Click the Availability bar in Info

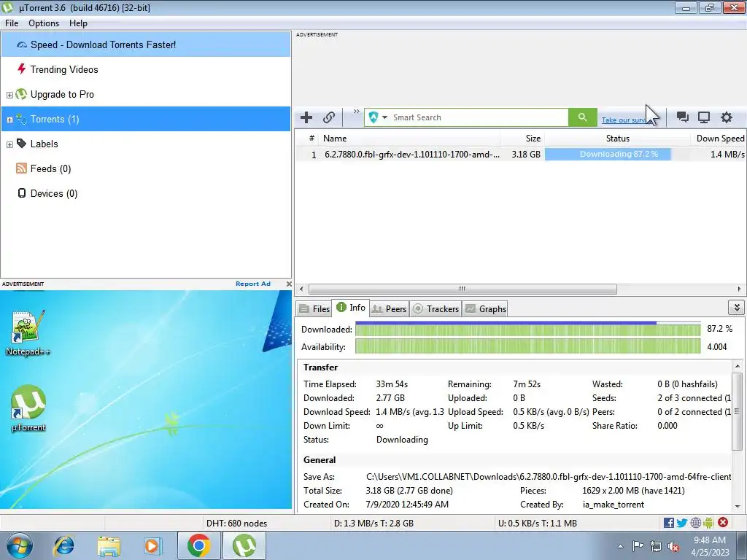pyautogui.click(x=528, y=346)
